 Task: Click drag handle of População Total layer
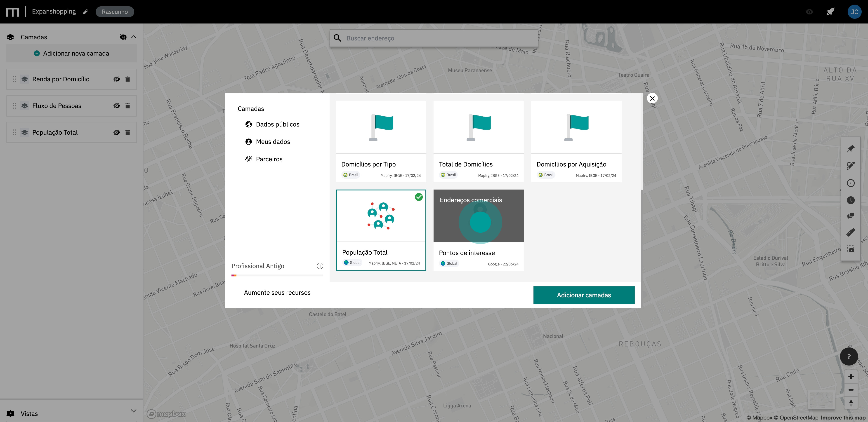14,132
